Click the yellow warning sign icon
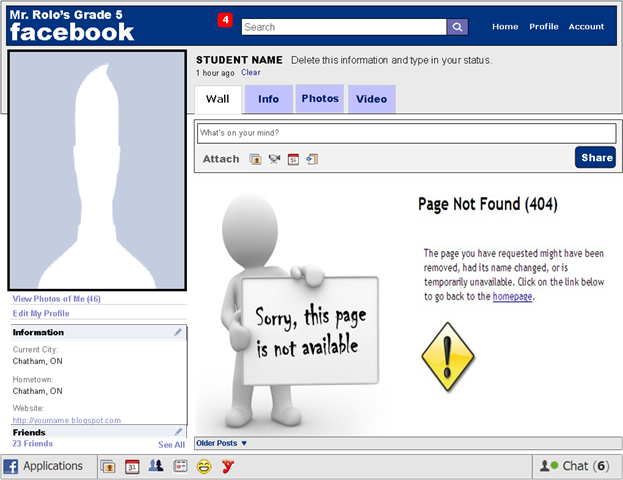This screenshot has width=623, height=480. click(x=448, y=356)
